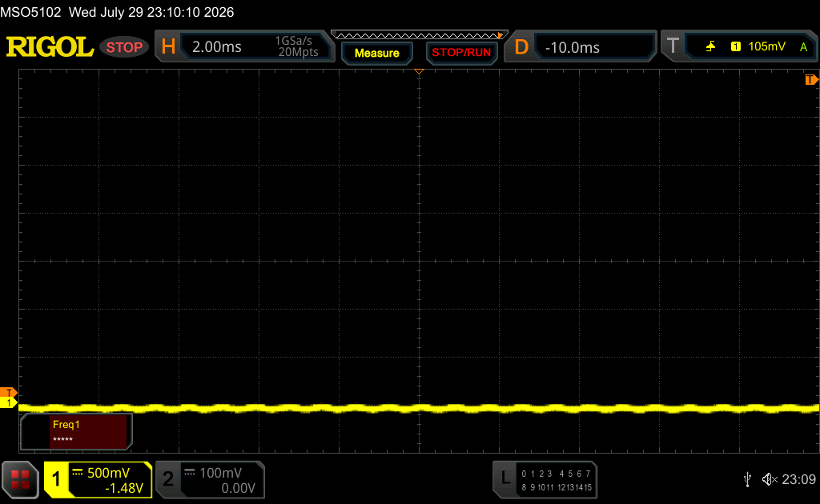Viewport: 820px width, 504px height.
Task: Click the 20Mpts memory depth readout
Action: point(298,52)
